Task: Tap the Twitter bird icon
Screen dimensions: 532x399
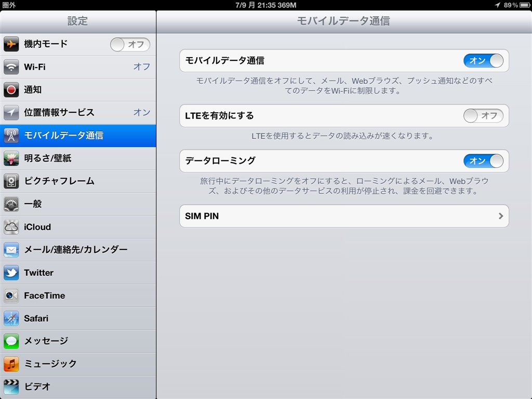Action: (11, 273)
